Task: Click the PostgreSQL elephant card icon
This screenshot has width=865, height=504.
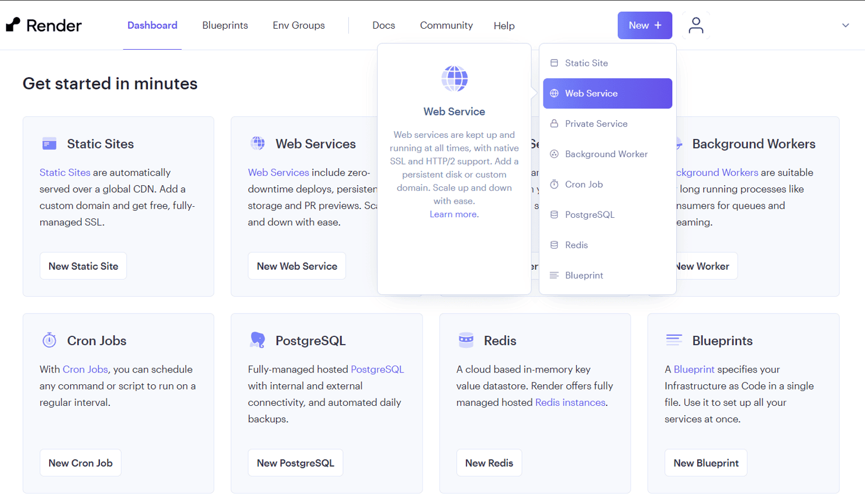Action: click(258, 340)
